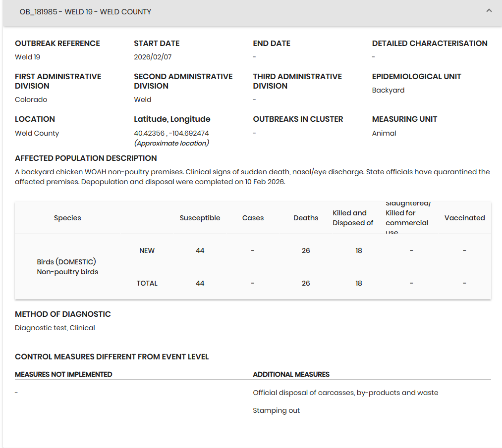Click susceptible value 44 in NEW row
Screen dimensions: 502x448
tap(200, 250)
